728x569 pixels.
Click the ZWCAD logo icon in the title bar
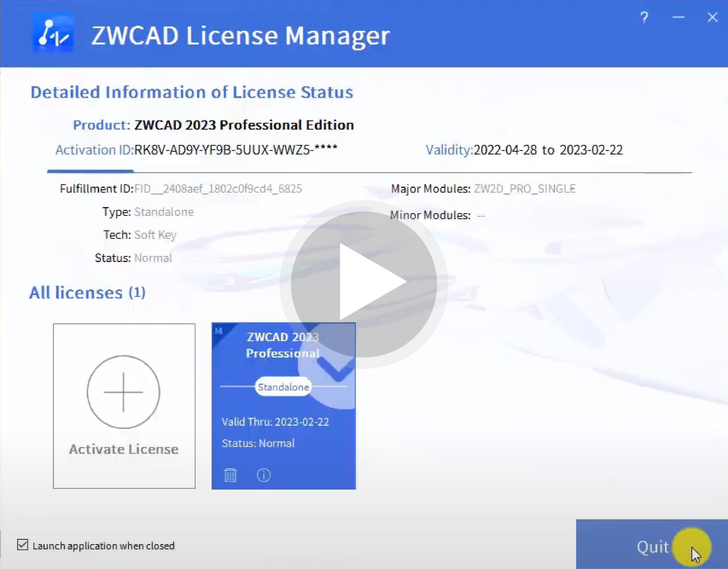click(53, 33)
